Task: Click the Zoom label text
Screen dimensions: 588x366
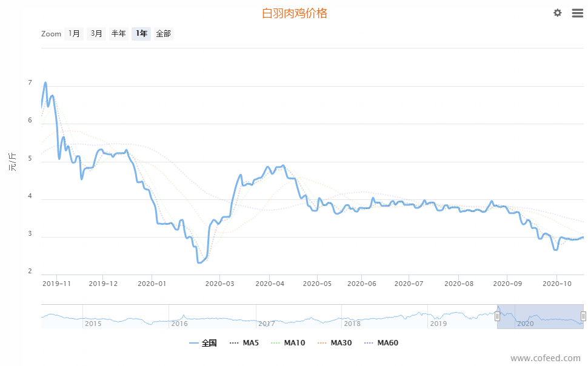Action: [51, 34]
